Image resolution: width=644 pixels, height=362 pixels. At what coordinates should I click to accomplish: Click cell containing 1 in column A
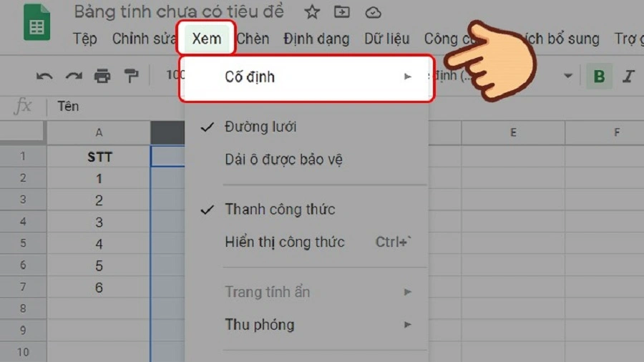[x=99, y=179]
